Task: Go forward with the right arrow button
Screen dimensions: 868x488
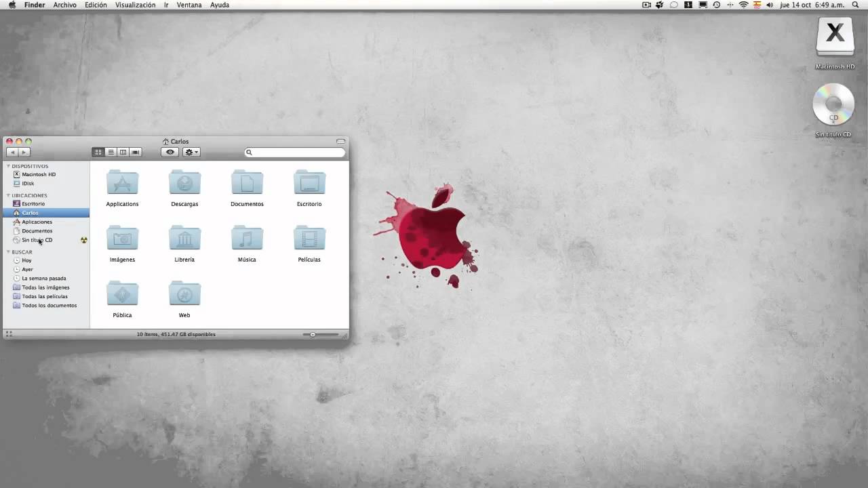Action: point(24,152)
